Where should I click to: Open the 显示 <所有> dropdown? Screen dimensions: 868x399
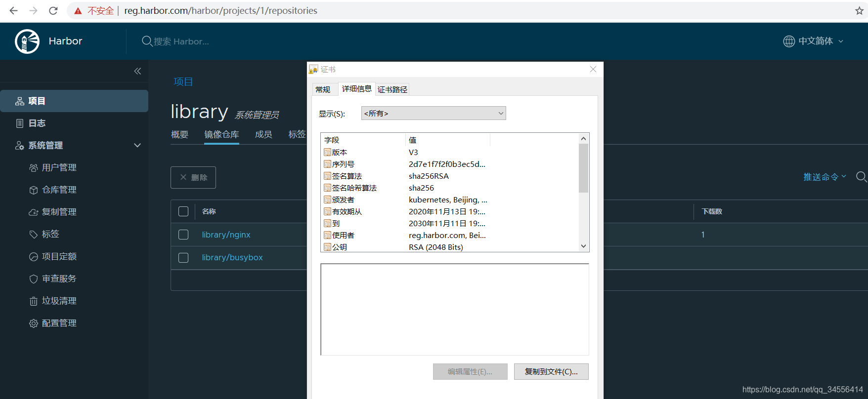[x=434, y=114]
